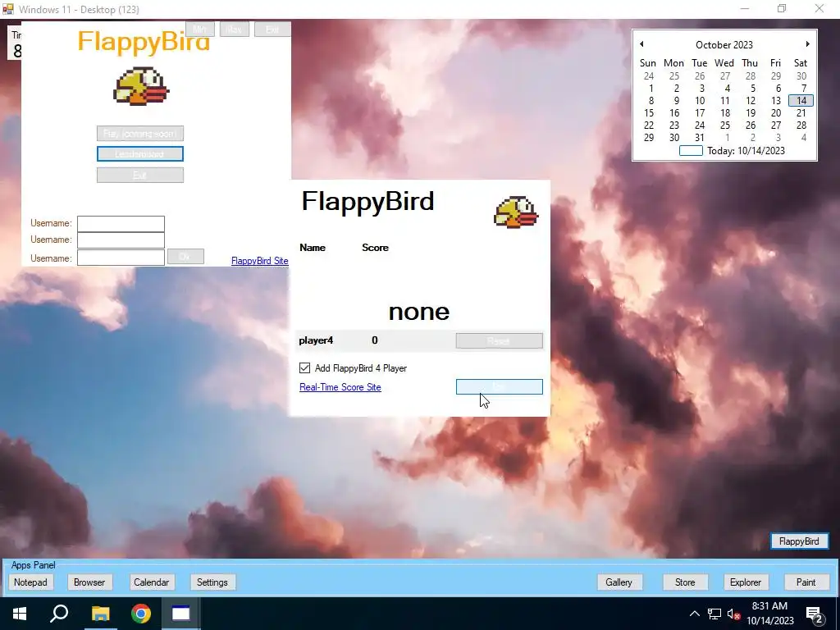840x630 pixels.
Task: Open File Explorer from the taskbar
Action: tap(100, 614)
